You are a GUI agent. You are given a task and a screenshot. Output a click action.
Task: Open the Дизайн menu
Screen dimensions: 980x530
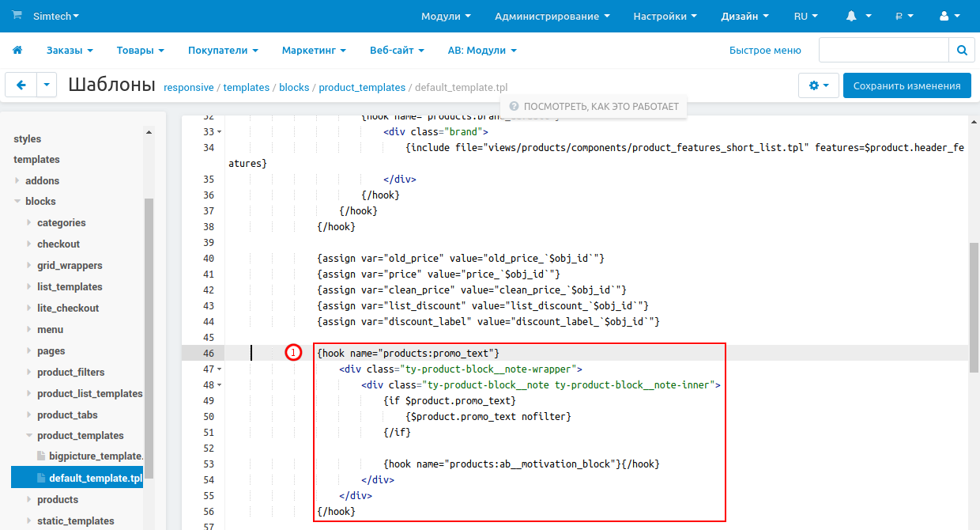tap(744, 16)
